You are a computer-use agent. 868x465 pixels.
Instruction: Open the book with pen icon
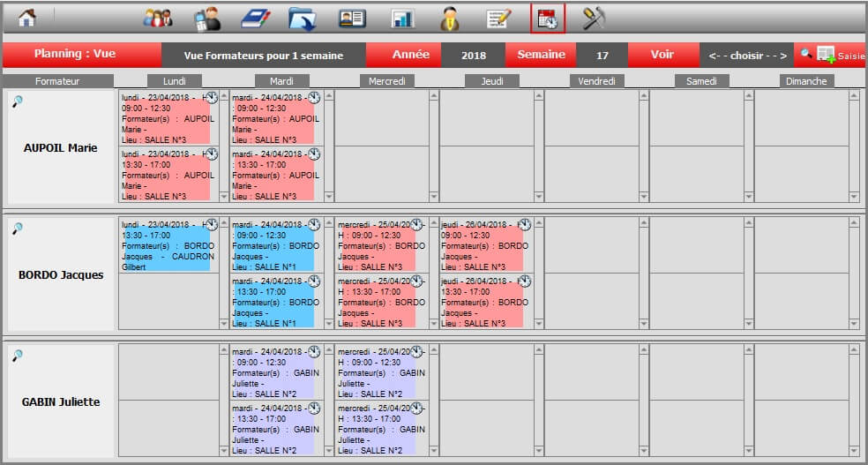(256, 19)
